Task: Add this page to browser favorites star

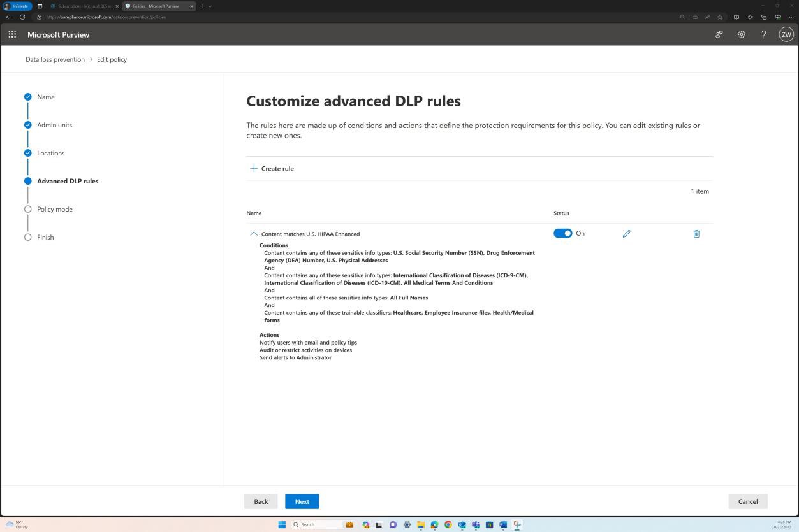Action: coord(720,17)
